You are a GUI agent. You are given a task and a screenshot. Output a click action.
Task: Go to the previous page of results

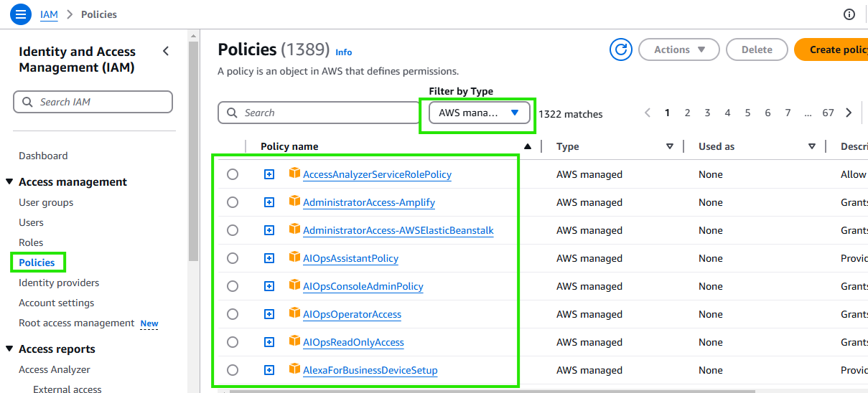click(x=648, y=113)
